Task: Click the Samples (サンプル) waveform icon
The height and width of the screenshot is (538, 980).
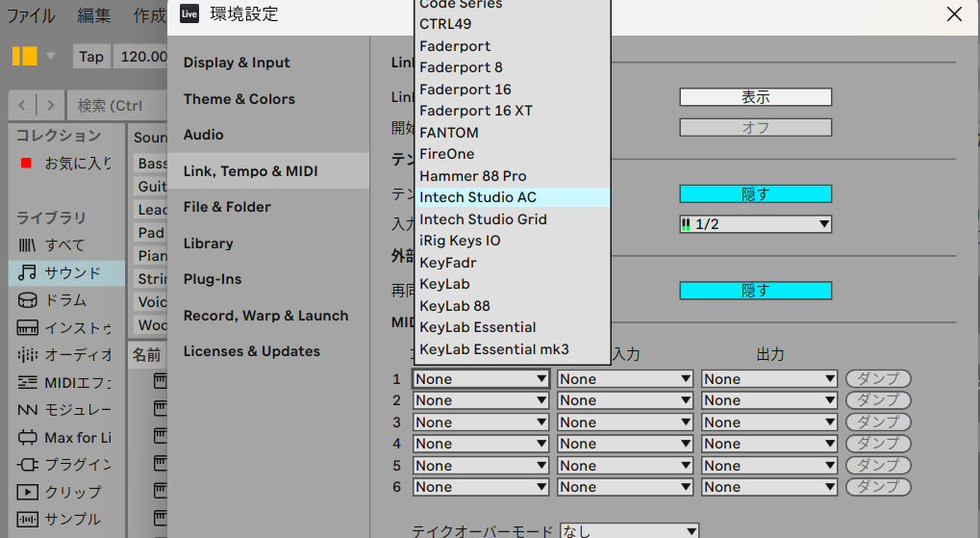Action: point(27,520)
